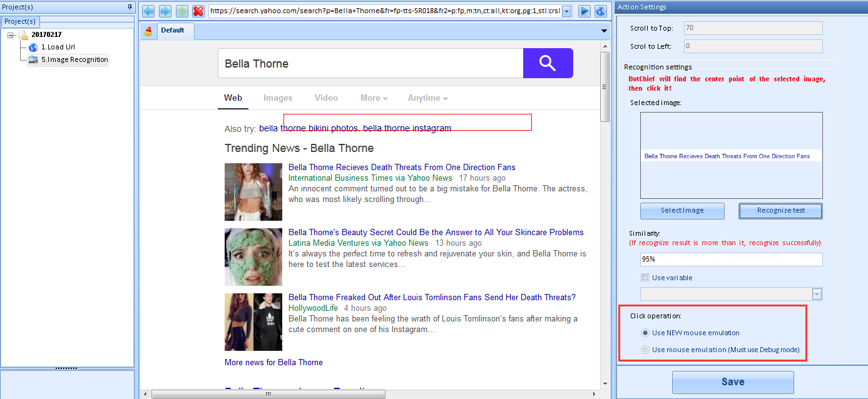Image resolution: width=868 pixels, height=399 pixels.
Task: Click the browser back arrow button
Action: tap(148, 11)
